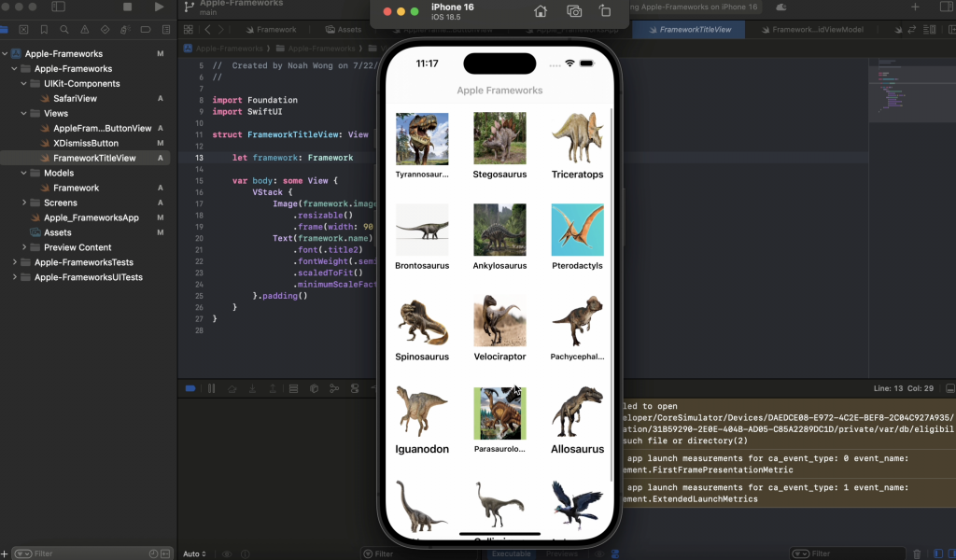Pause program execution in debug bar

coord(211,388)
